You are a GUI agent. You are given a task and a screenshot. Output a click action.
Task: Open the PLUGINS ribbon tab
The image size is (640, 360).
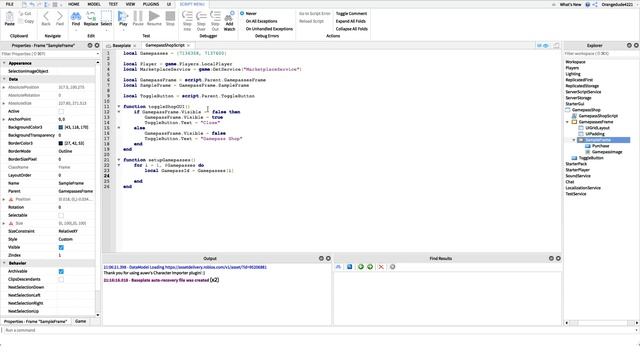pyautogui.click(x=151, y=4)
